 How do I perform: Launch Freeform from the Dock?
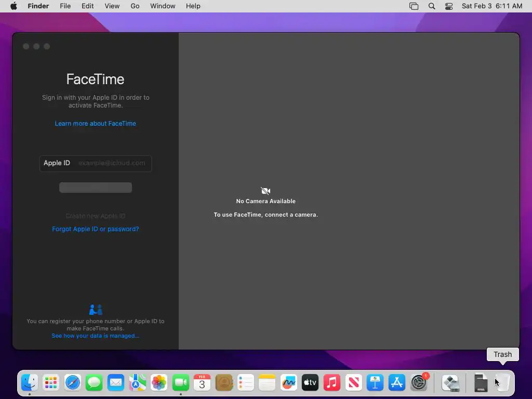point(289,383)
